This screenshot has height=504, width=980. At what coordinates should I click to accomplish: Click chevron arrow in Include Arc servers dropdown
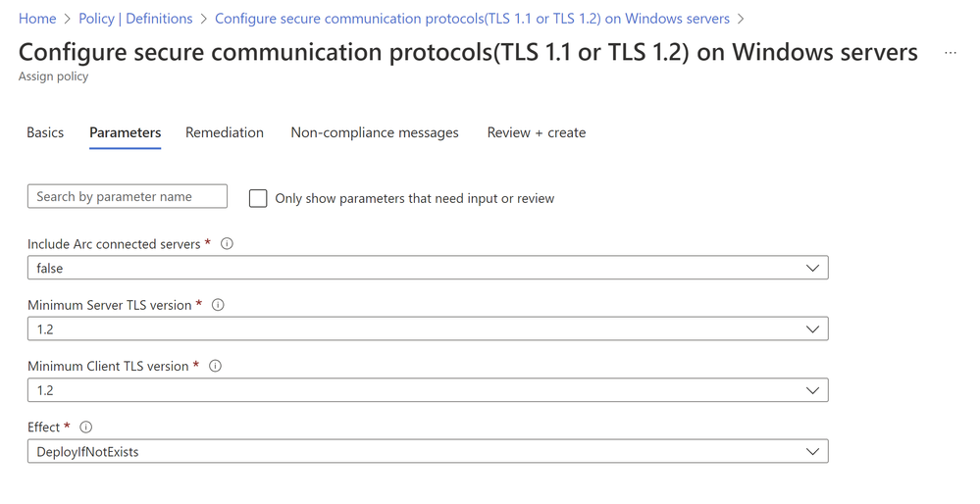pos(812,268)
